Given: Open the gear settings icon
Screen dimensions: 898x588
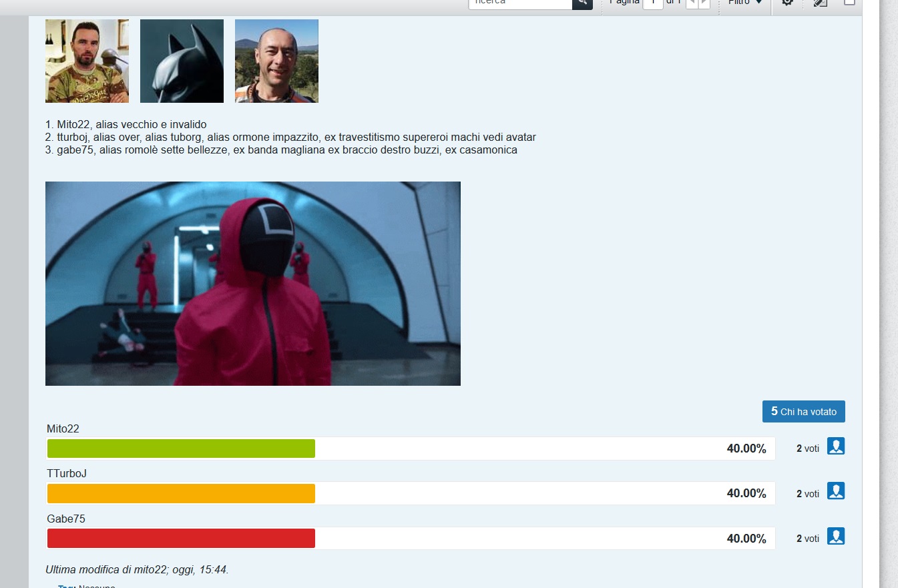Looking at the screenshot, I should coord(788,3).
